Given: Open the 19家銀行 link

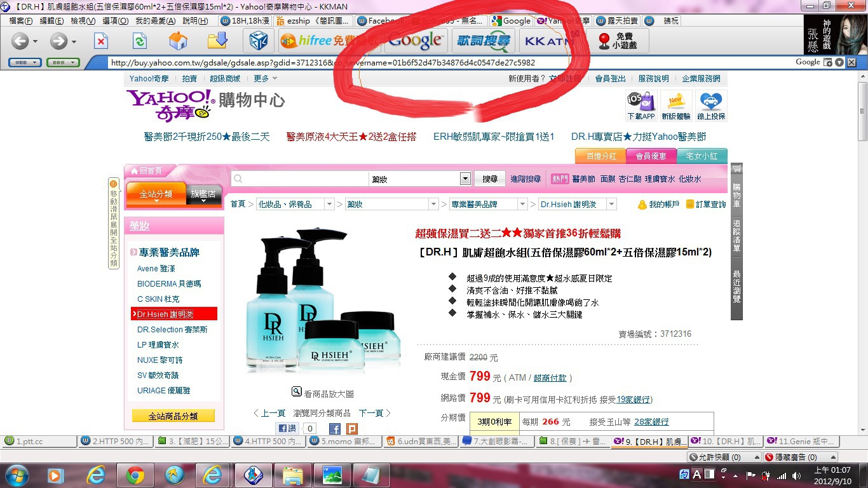Looking at the screenshot, I should (x=633, y=400).
